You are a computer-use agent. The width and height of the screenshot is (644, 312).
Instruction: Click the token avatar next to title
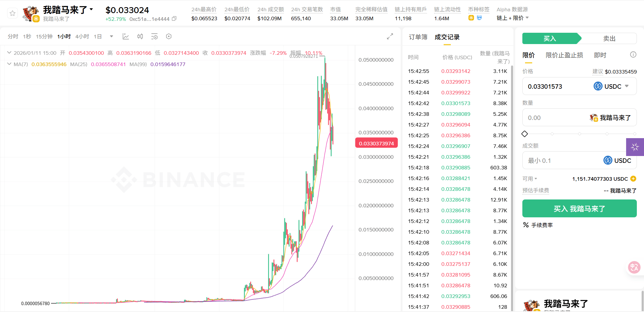[x=31, y=14]
